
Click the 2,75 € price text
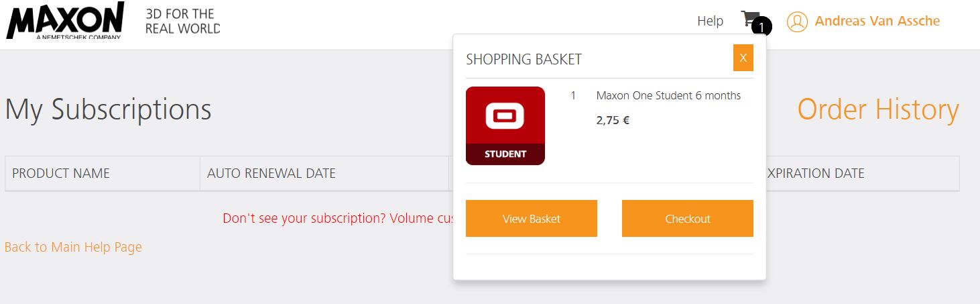point(613,121)
